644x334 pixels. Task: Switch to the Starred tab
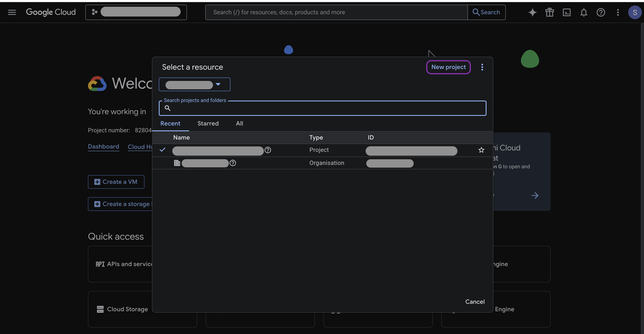tap(208, 123)
